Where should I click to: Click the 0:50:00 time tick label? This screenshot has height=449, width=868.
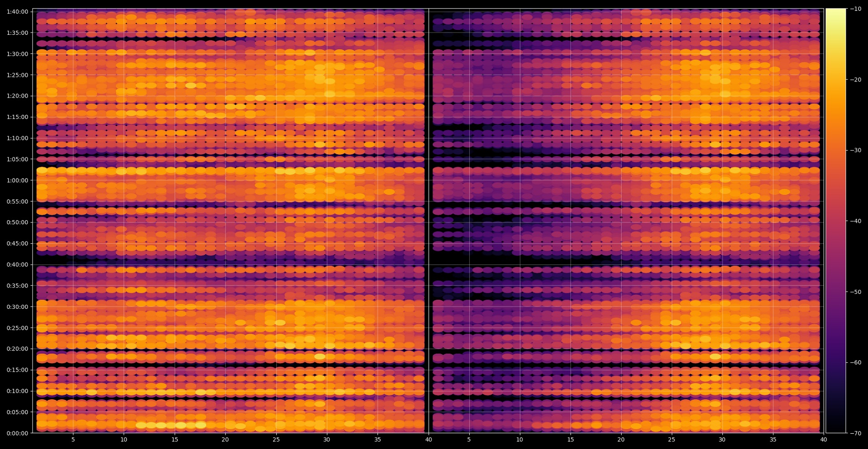click(x=17, y=222)
